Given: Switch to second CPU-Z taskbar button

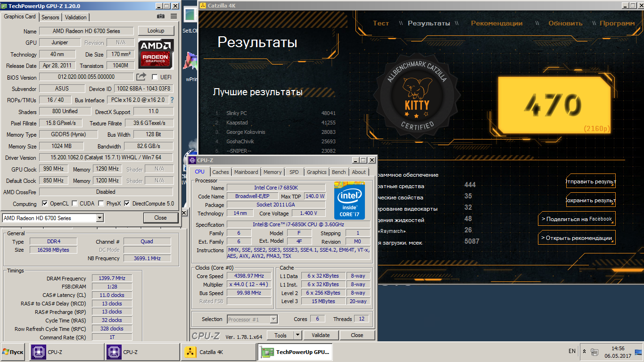Looking at the screenshot, I should [141, 352].
